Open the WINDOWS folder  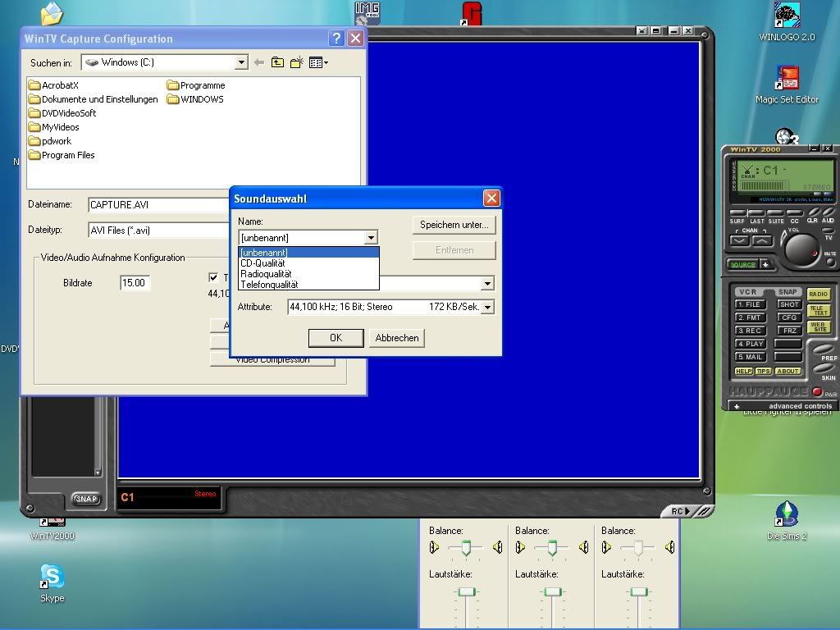[195, 99]
